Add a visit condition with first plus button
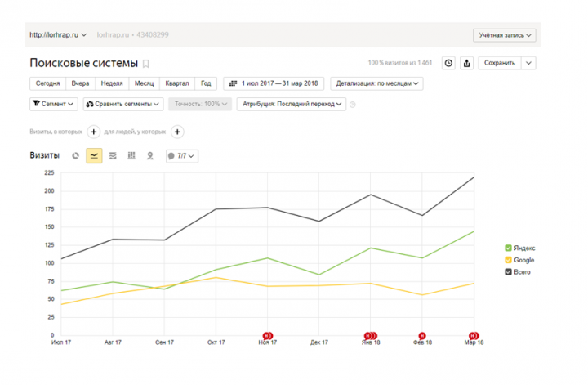Image resolution: width=588 pixels, height=385 pixels. click(94, 132)
